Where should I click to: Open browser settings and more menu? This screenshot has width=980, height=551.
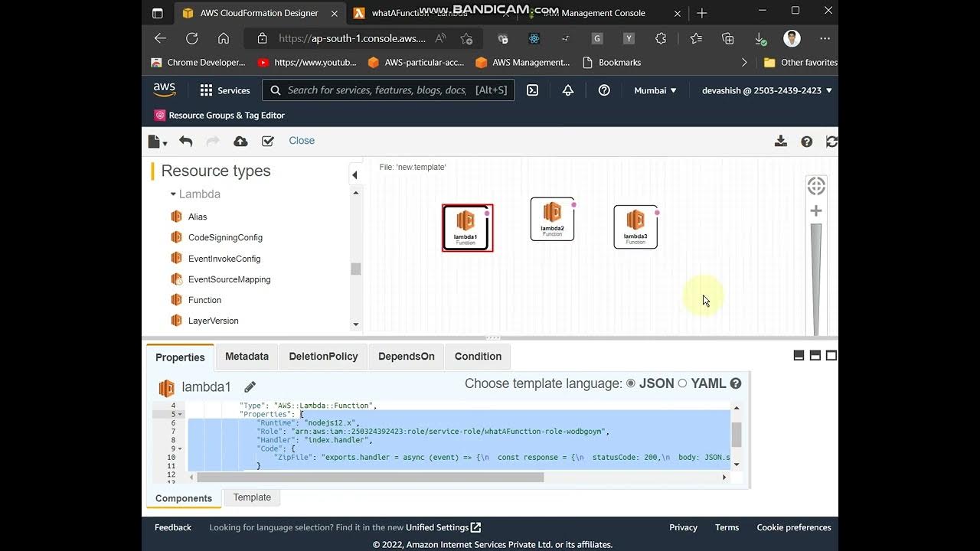pos(825,38)
